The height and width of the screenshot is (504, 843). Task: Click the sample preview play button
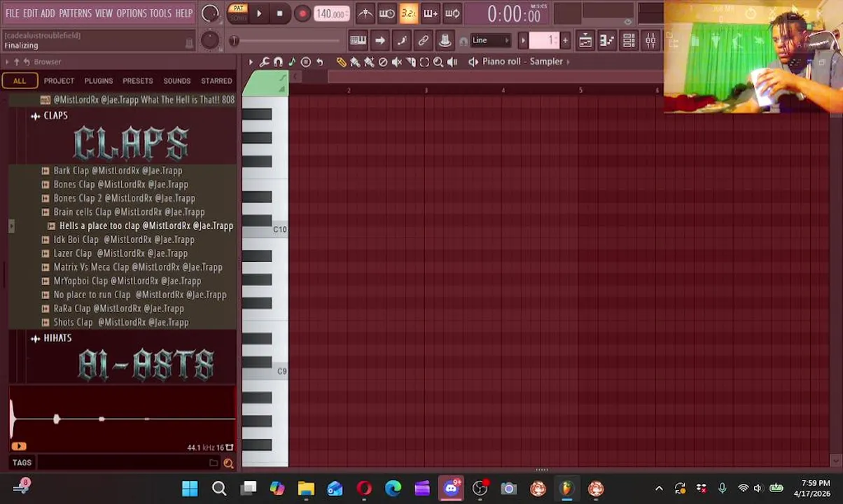click(x=19, y=447)
